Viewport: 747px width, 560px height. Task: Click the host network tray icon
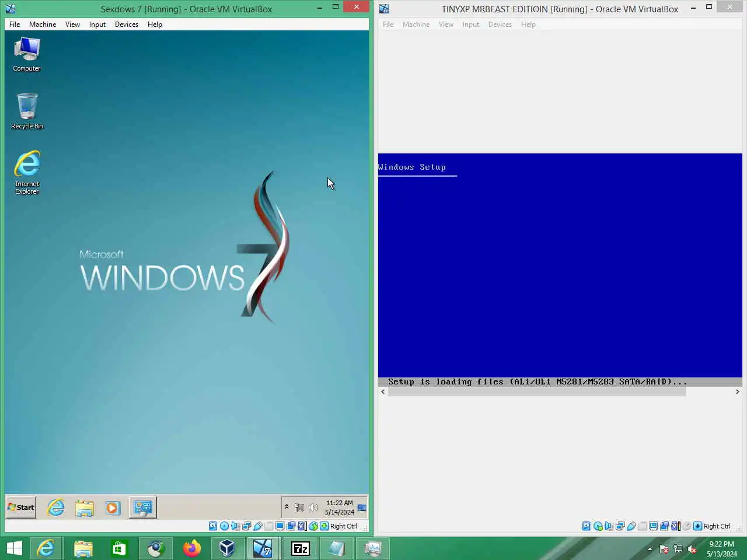pos(678,549)
